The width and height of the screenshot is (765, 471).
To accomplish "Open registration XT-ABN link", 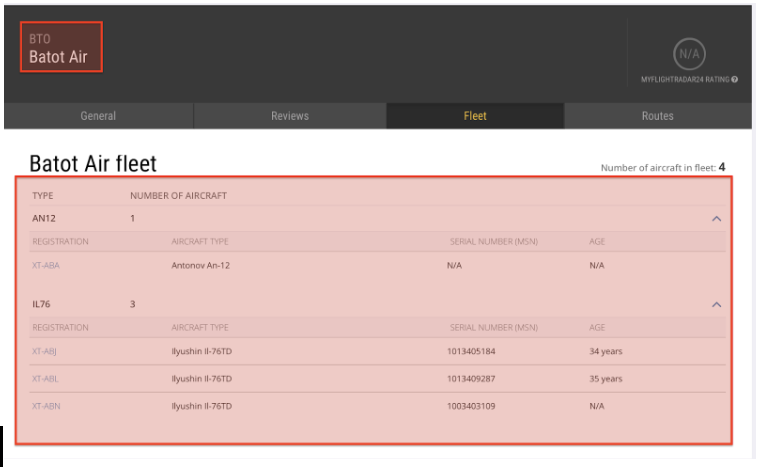I will point(46,406).
